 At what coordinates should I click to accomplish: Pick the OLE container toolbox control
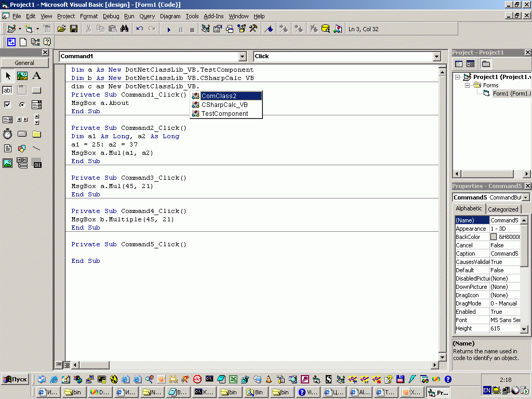(36, 163)
